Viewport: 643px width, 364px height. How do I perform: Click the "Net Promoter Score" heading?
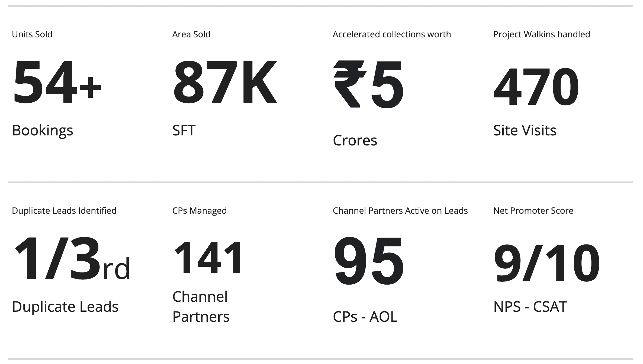click(533, 211)
